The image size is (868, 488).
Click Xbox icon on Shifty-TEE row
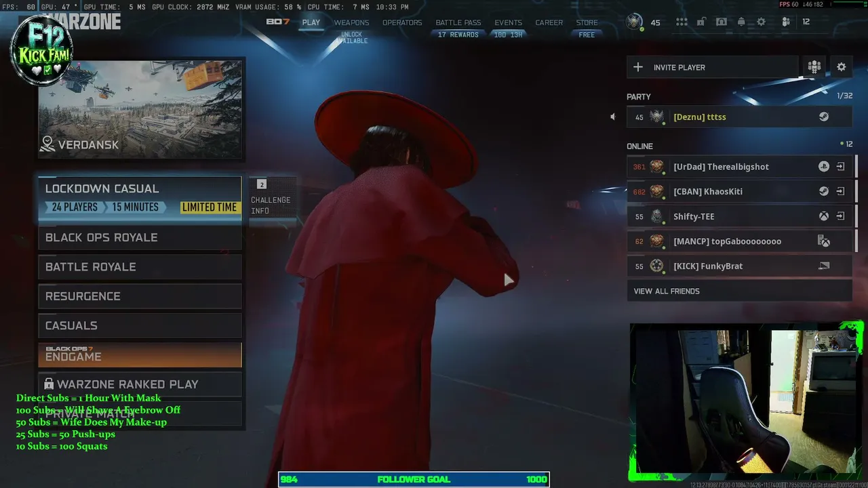(x=824, y=216)
